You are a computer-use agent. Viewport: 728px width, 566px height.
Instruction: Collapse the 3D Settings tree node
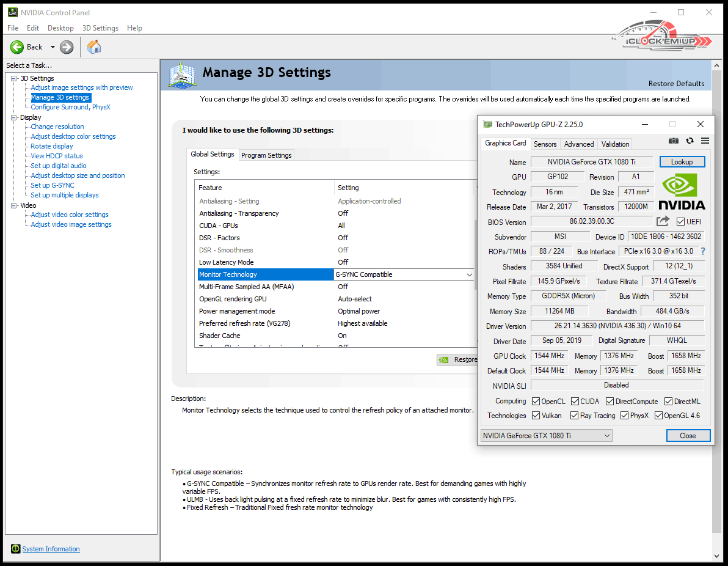pyautogui.click(x=14, y=78)
